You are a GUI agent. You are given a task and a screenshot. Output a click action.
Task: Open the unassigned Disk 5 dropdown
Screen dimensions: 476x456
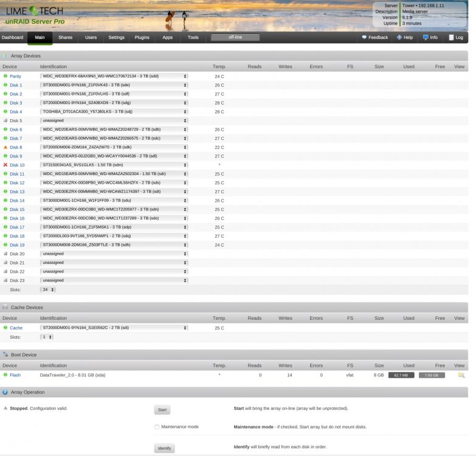(114, 120)
